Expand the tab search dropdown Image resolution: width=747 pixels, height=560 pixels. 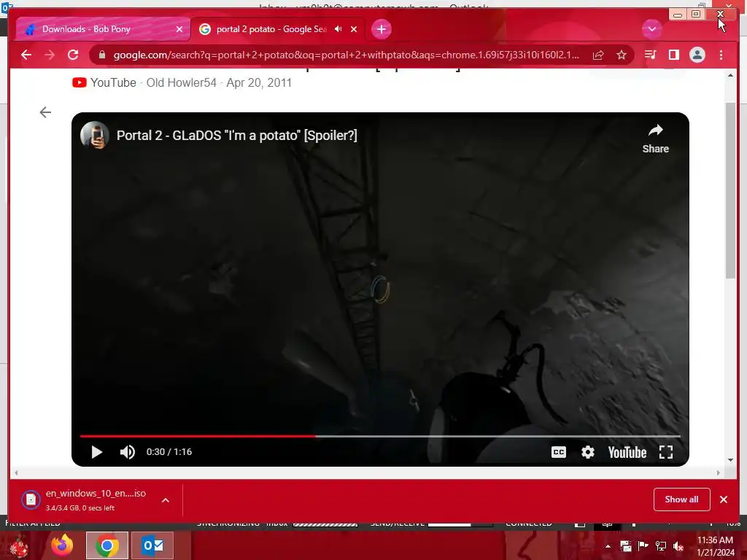tap(651, 29)
